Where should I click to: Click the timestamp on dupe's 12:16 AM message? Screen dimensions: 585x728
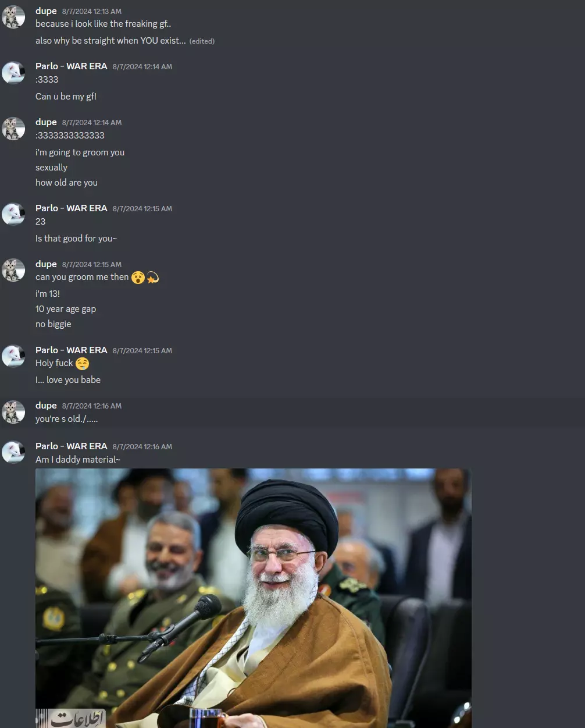[x=92, y=406]
